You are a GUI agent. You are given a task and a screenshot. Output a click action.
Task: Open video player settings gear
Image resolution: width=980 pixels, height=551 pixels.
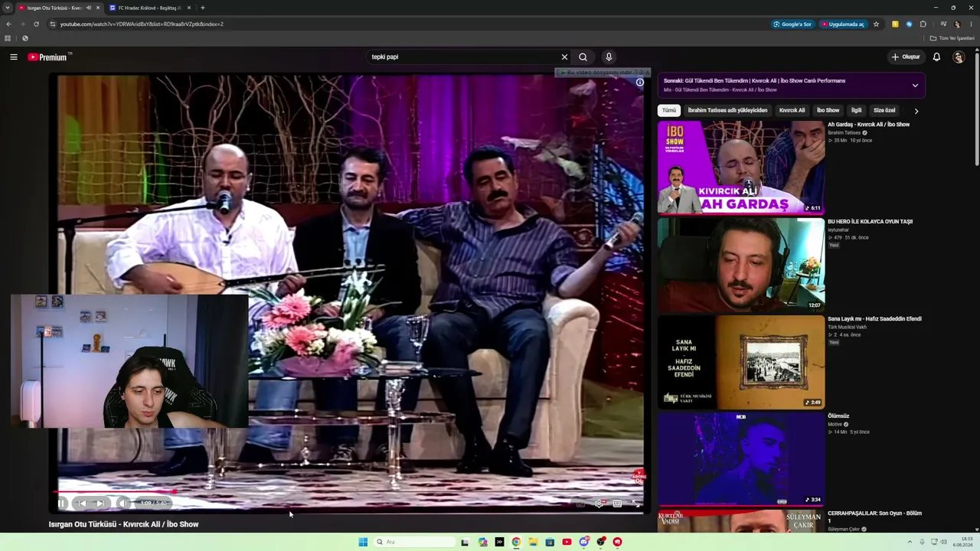pyautogui.click(x=599, y=503)
